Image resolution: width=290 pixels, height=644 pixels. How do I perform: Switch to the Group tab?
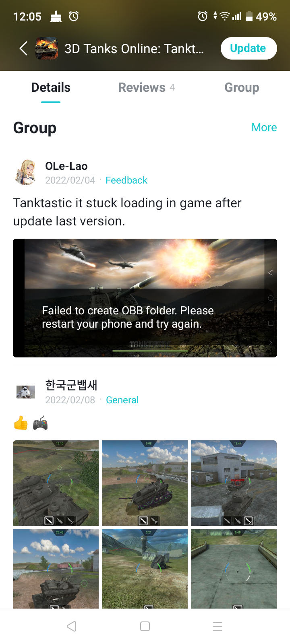(242, 87)
